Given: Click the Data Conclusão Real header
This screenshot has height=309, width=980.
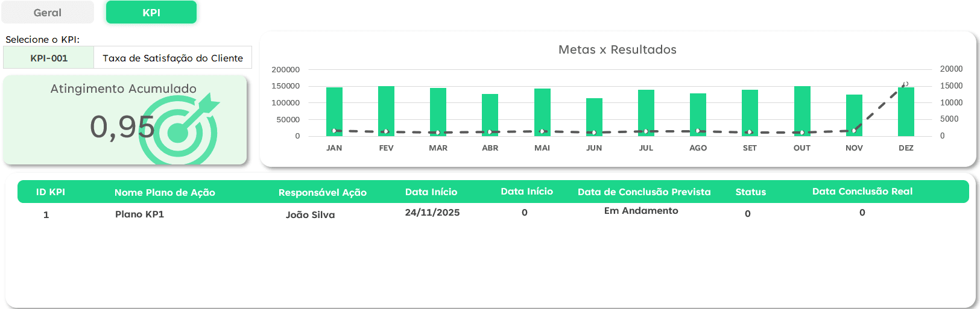Looking at the screenshot, I should (862, 192).
